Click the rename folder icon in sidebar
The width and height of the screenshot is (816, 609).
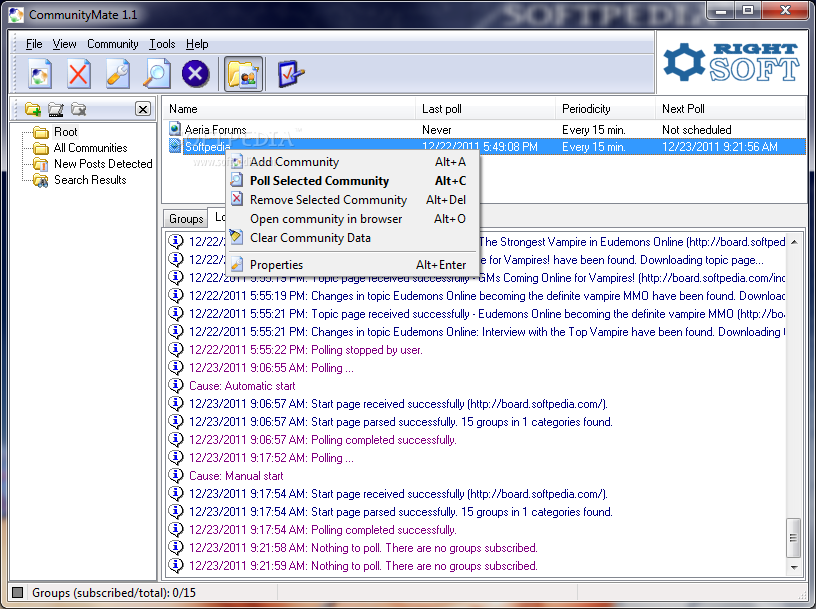(56, 109)
